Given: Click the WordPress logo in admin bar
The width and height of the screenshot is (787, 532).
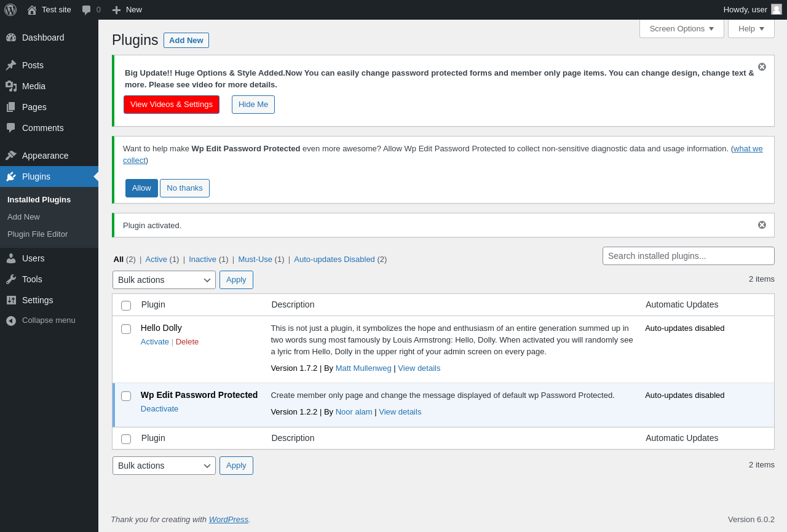Looking at the screenshot, I should (x=10, y=10).
